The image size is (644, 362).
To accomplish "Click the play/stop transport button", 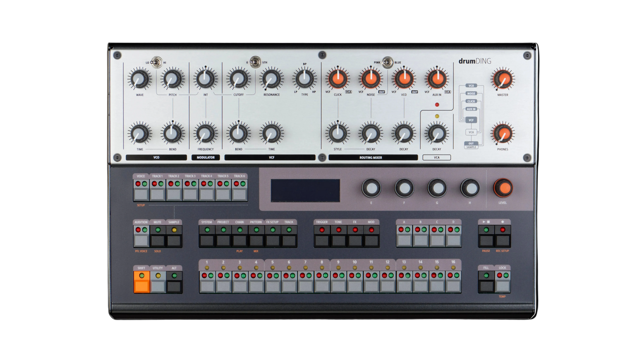I will [x=486, y=241].
